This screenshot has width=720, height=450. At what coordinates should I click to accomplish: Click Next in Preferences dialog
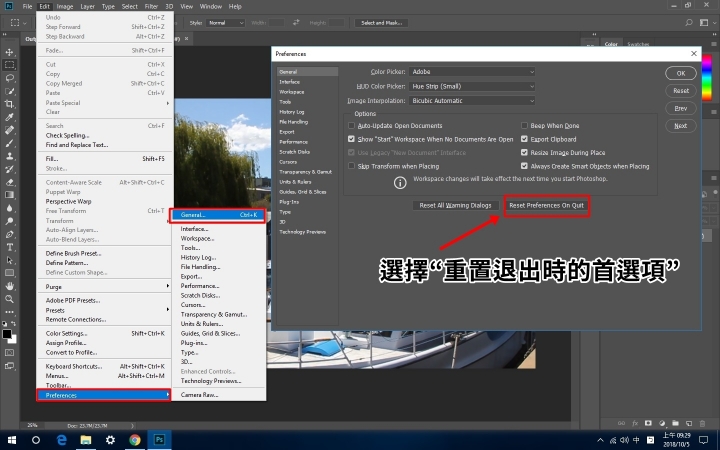[x=681, y=126]
